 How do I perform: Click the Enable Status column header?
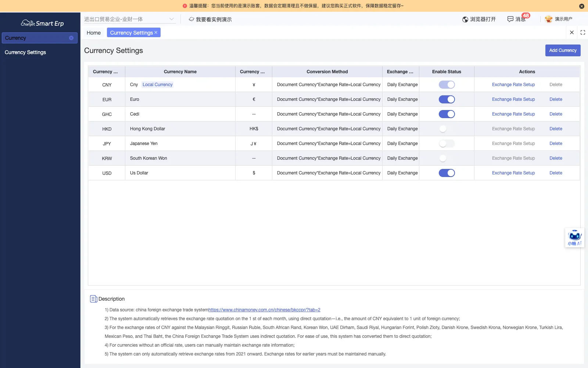tap(447, 72)
